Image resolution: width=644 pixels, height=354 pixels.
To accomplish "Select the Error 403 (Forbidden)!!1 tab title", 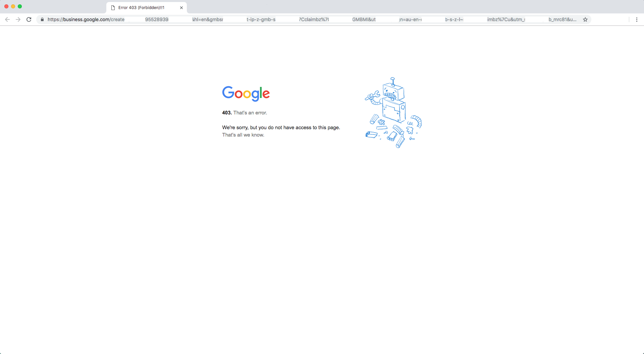I will click(141, 8).
